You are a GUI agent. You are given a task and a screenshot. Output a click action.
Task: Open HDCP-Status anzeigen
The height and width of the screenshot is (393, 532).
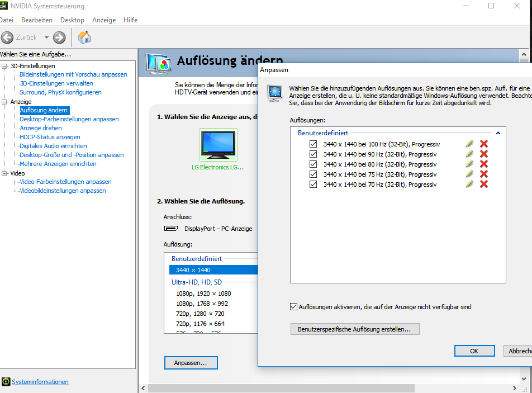pos(50,137)
